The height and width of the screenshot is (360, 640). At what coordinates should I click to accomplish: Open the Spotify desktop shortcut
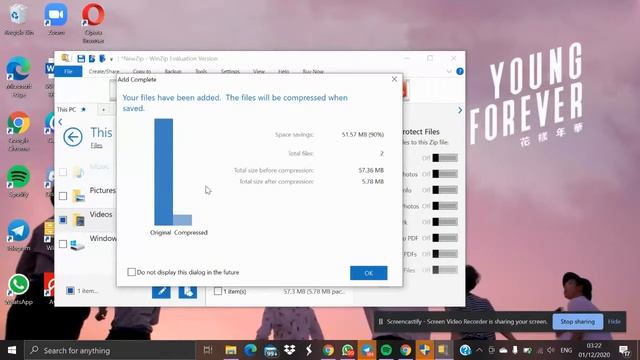[19, 181]
